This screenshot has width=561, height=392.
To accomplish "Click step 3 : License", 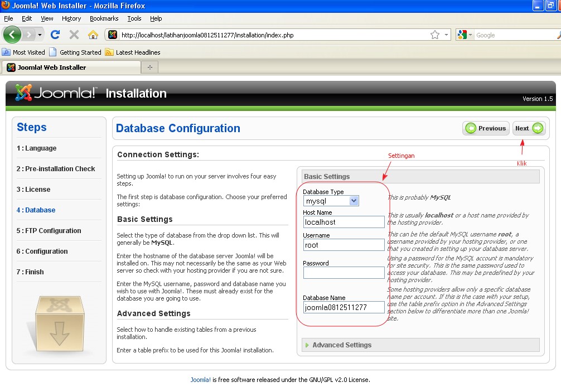I will pos(33,190).
